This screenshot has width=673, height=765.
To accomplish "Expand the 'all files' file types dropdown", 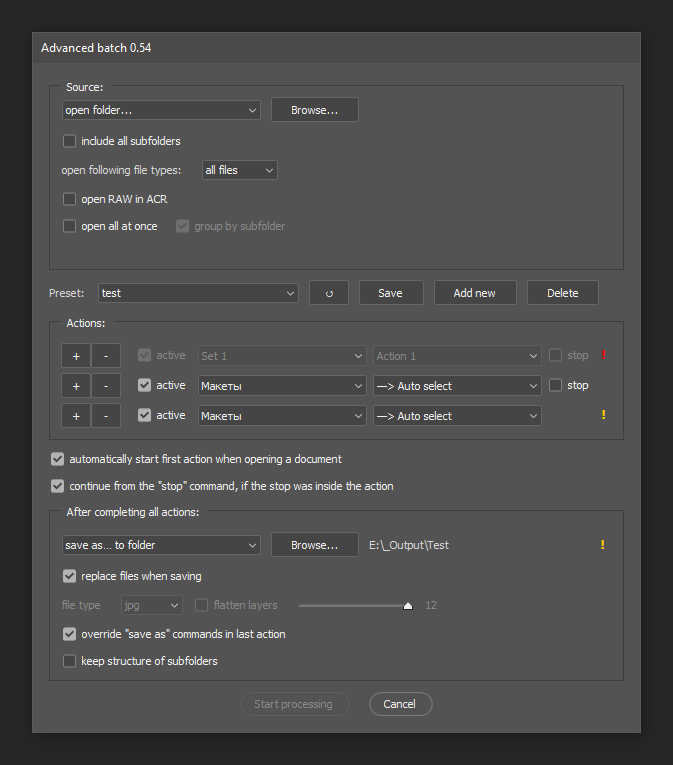I will (x=239, y=170).
